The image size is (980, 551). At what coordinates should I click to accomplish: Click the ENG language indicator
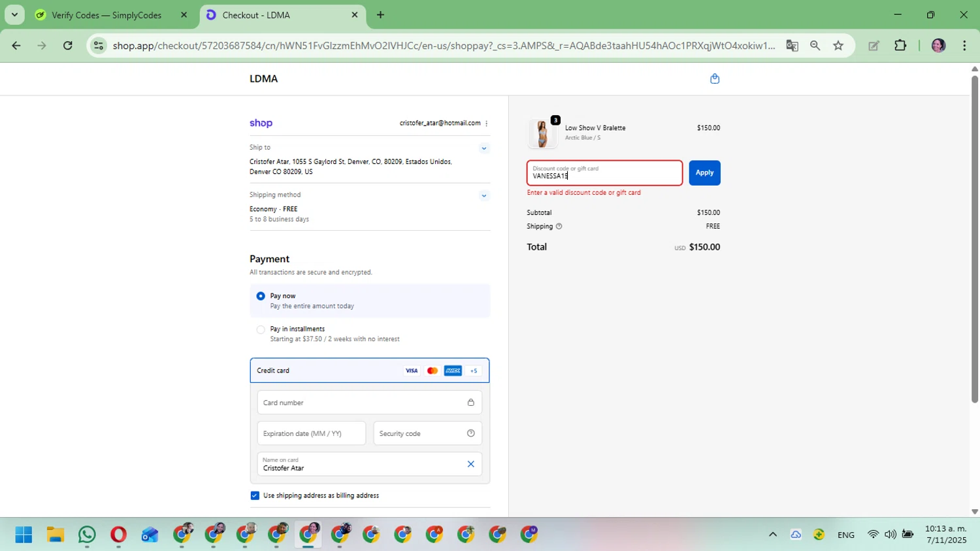point(846,535)
